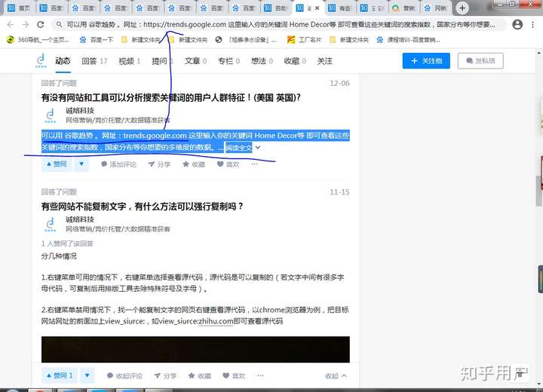
Task: Click the blue 关注他 follow button
Action: [426, 61]
